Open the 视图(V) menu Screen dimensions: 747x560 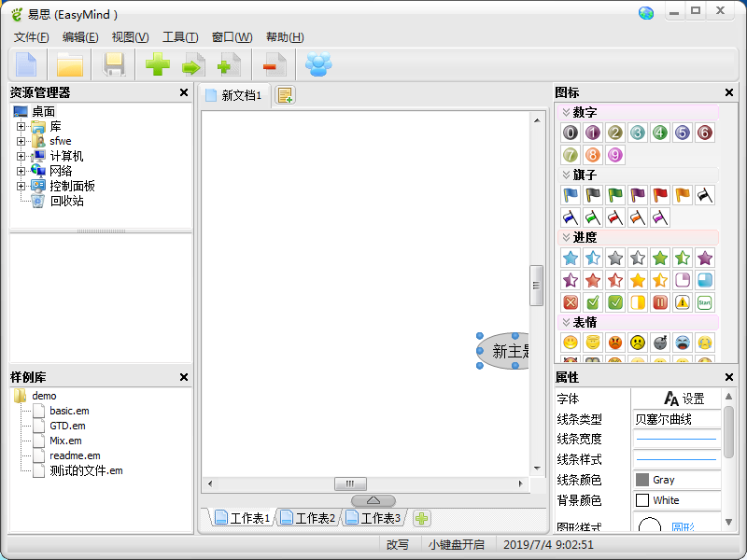(x=130, y=37)
